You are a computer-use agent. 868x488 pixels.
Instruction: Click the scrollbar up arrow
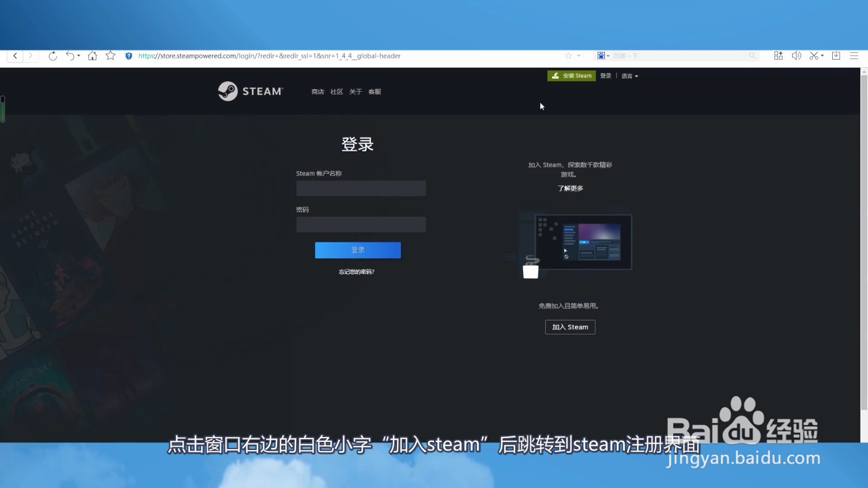point(864,71)
